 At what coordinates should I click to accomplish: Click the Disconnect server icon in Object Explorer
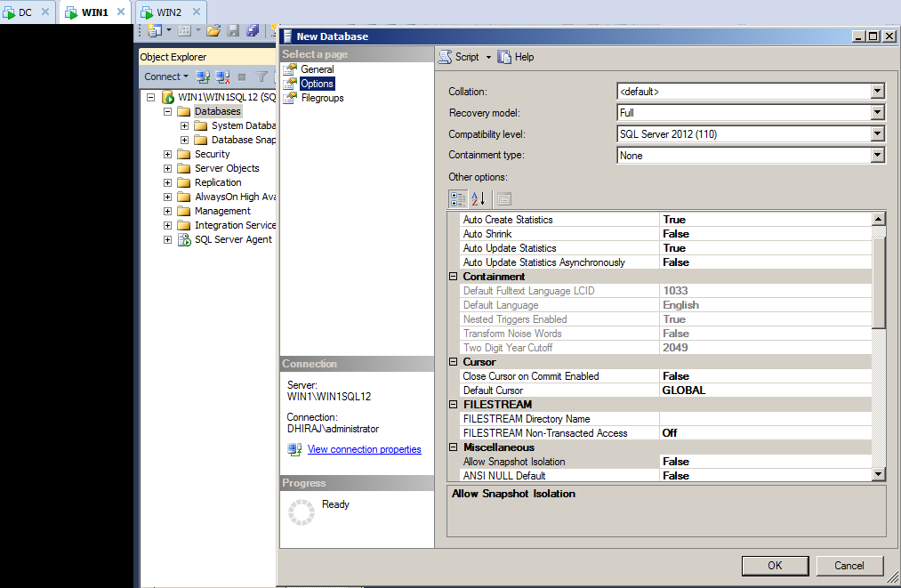(221, 76)
